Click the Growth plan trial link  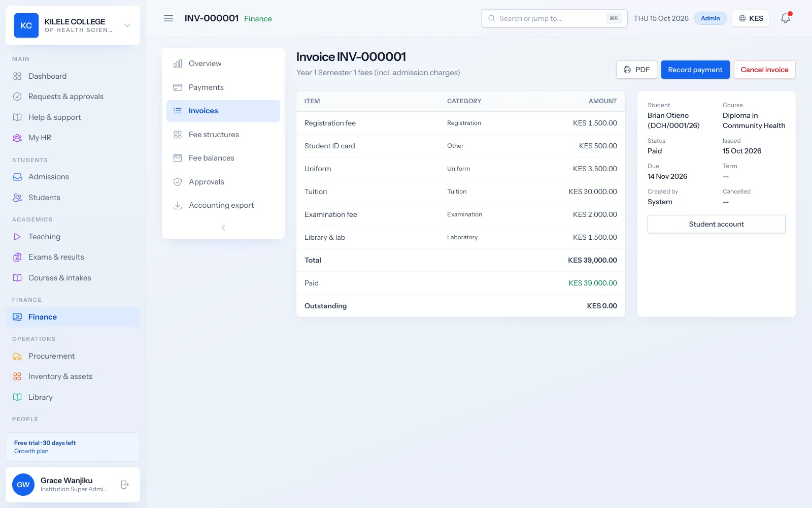[31, 451]
